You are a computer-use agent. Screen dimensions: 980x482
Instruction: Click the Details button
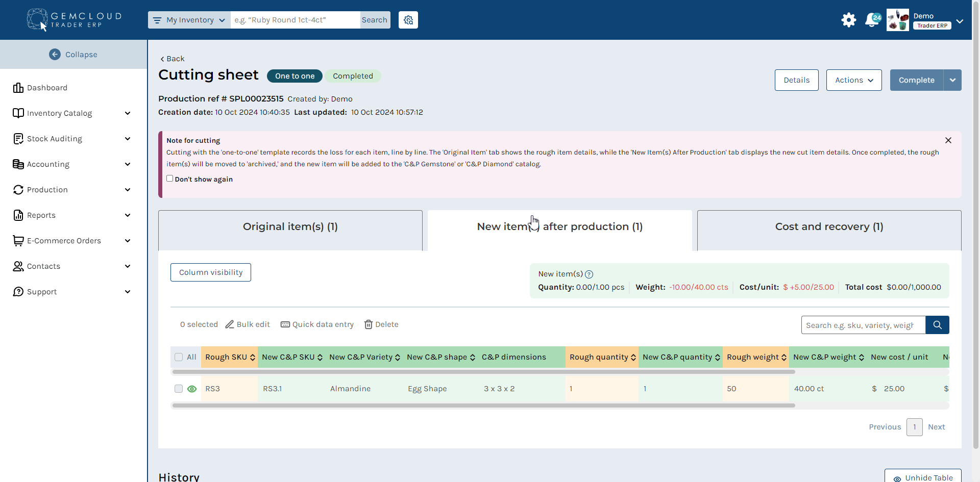pyautogui.click(x=797, y=80)
